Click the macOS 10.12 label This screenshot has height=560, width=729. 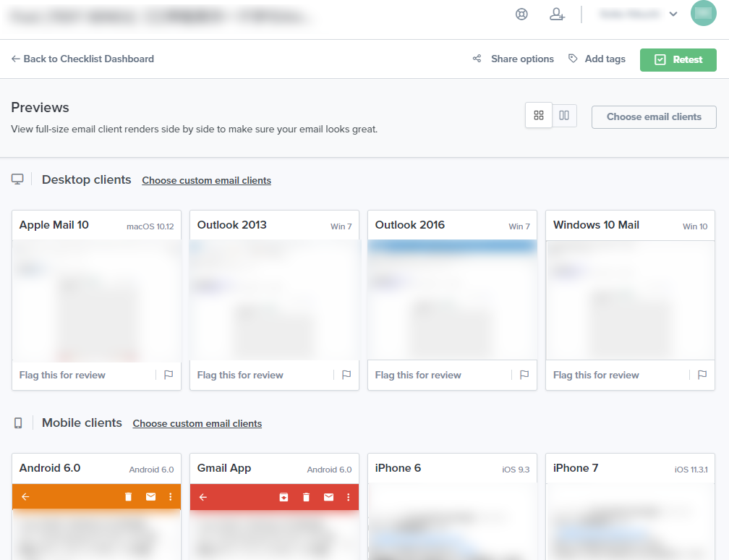click(150, 226)
